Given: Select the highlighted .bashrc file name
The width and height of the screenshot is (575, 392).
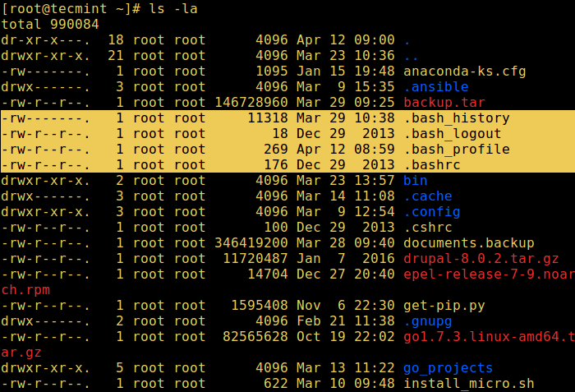Looking at the screenshot, I should [x=432, y=165].
